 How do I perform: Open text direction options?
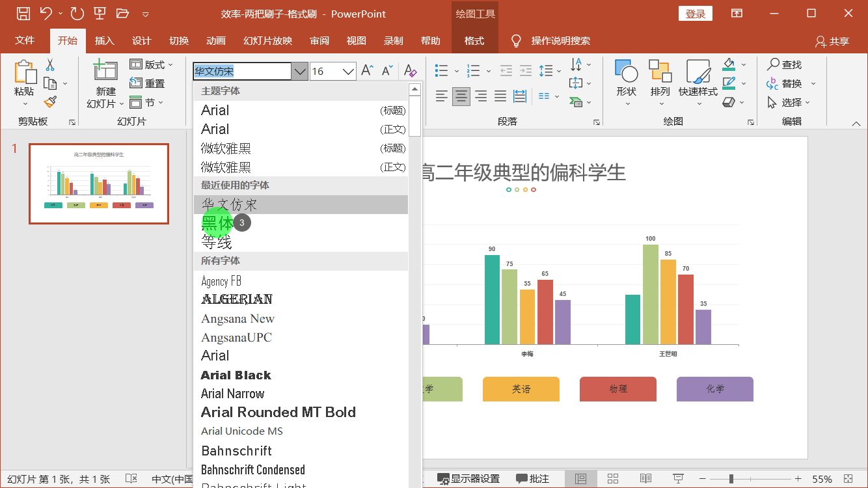tap(580, 64)
